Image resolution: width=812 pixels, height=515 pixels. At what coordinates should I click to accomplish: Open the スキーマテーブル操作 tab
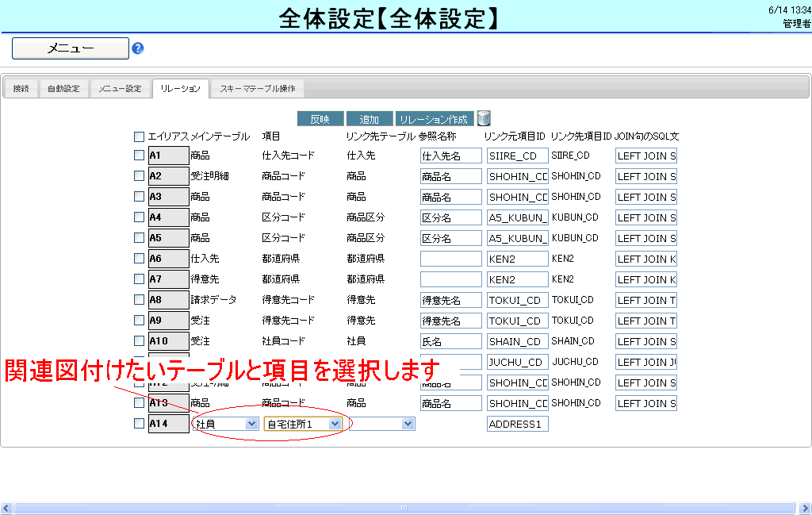pos(257,89)
